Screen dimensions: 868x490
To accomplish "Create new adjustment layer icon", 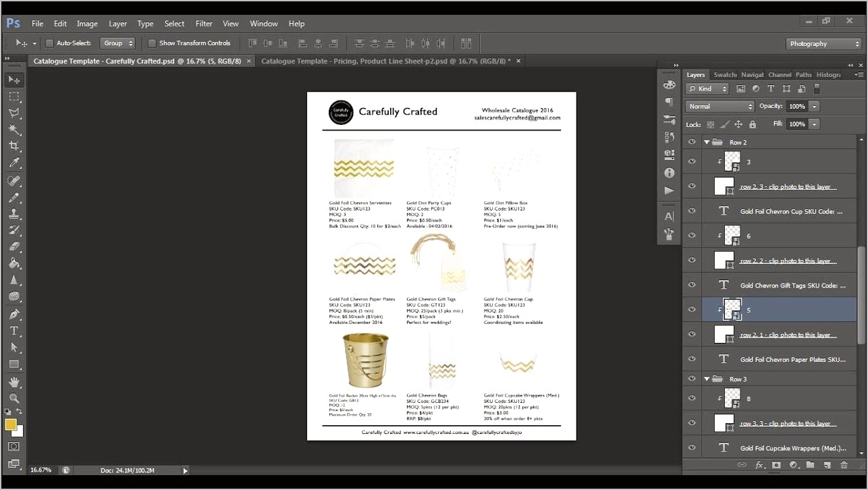I will point(793,465).
